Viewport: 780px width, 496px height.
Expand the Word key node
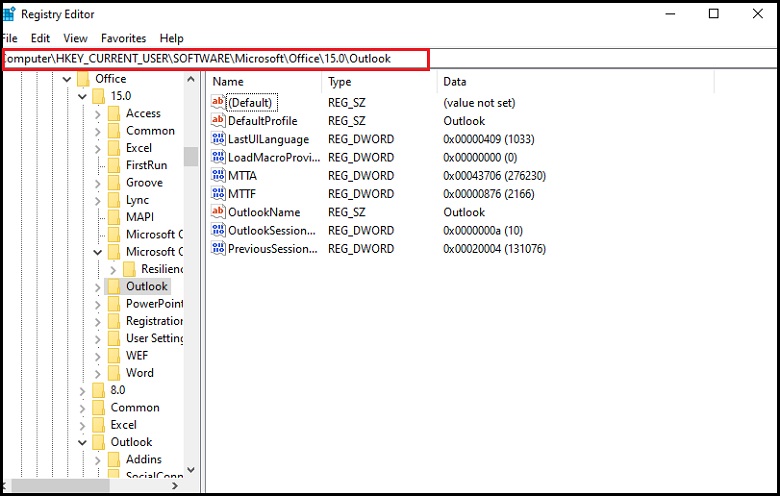tap(98, 374)
